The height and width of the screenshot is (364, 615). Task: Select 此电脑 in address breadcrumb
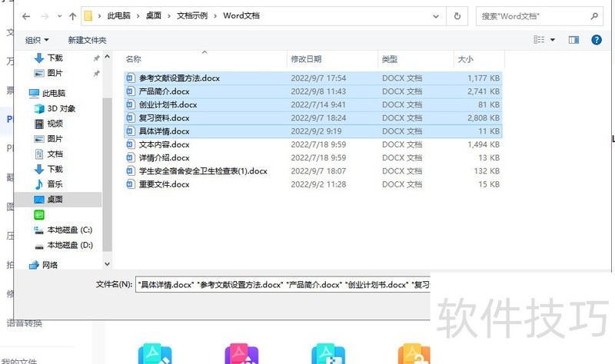pyautogui.click(x=119, y=15)
